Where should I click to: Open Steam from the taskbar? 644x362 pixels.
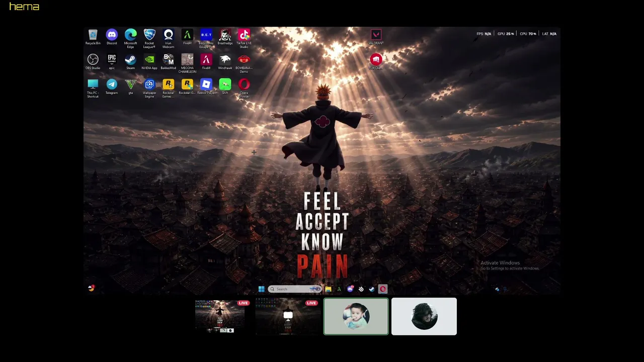point(372,289)
